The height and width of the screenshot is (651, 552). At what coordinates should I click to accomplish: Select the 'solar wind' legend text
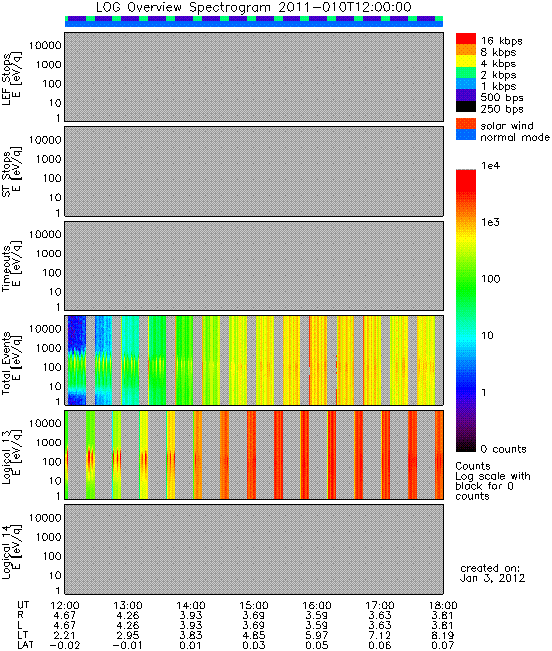(507, 125)
